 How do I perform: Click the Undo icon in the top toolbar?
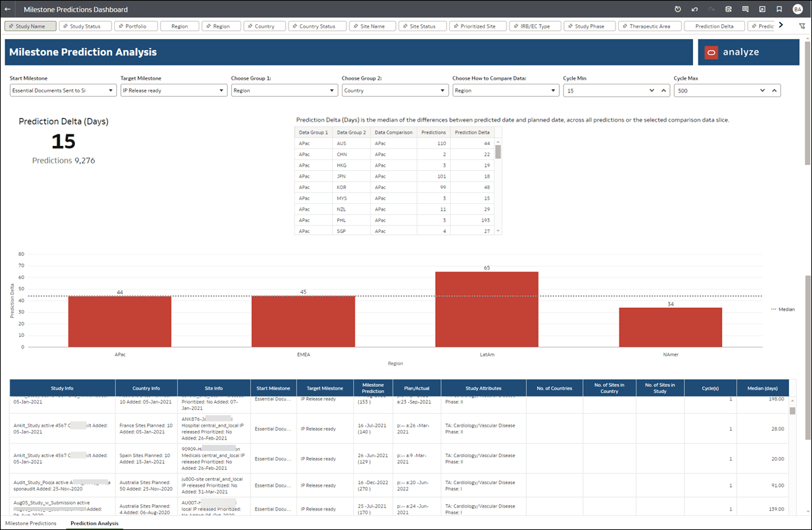coord(694,9)
